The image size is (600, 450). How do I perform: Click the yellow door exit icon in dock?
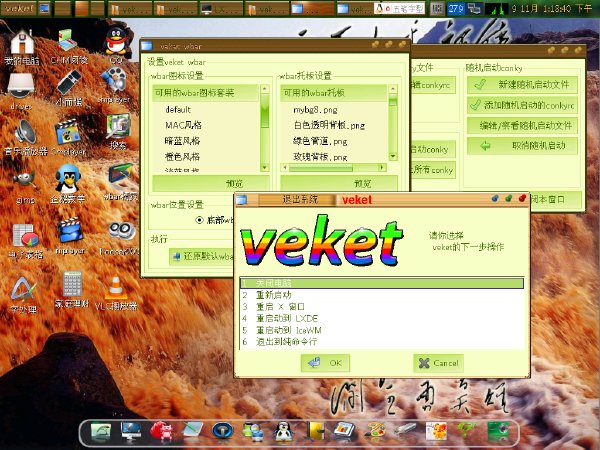[x=315, y=431]
